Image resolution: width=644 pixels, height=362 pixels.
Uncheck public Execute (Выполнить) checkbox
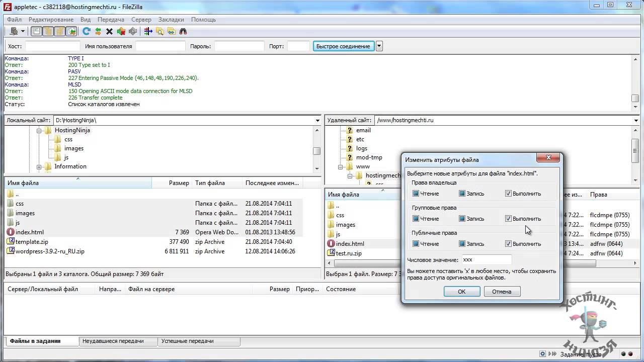click(x=508, y=244)
